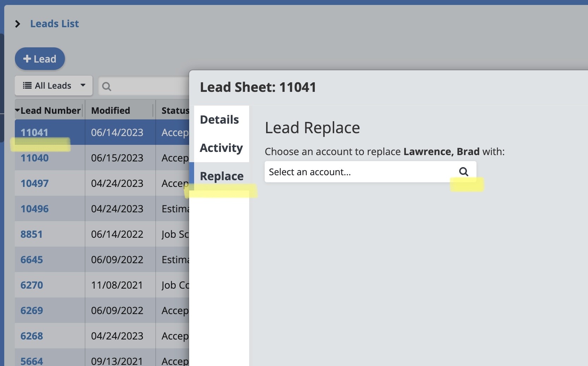The width and height of the screenshot is (588, 366).
Task: Open the All Leads dropdown
Action: coord(54,85)
